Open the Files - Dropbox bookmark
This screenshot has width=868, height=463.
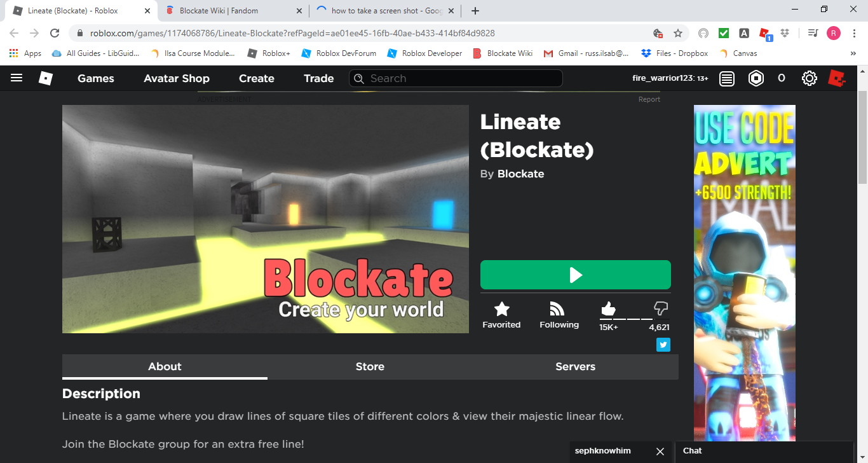tap(675, 53)
